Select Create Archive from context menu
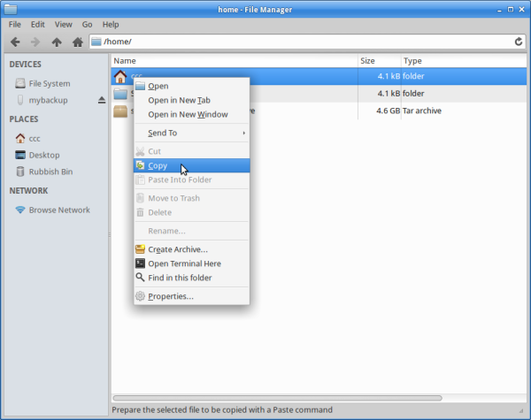This screenshot has height=420, width=531. [x=177, y=249]
